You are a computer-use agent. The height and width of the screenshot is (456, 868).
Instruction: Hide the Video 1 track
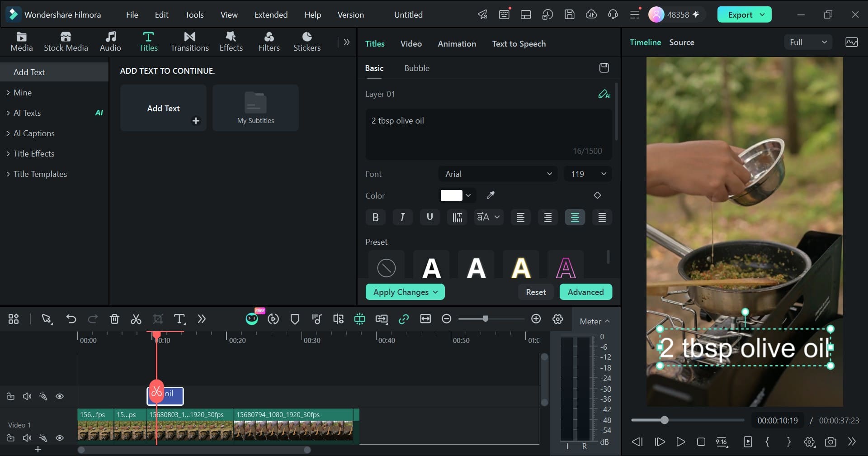[59, 438]
